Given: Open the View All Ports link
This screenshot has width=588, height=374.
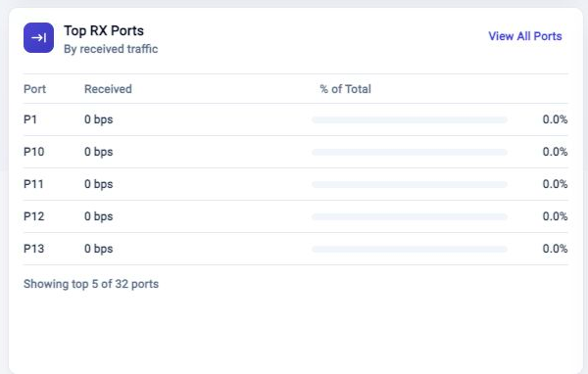Looking at the screenshot, I should pyautogui.click(x=525, y=36).
